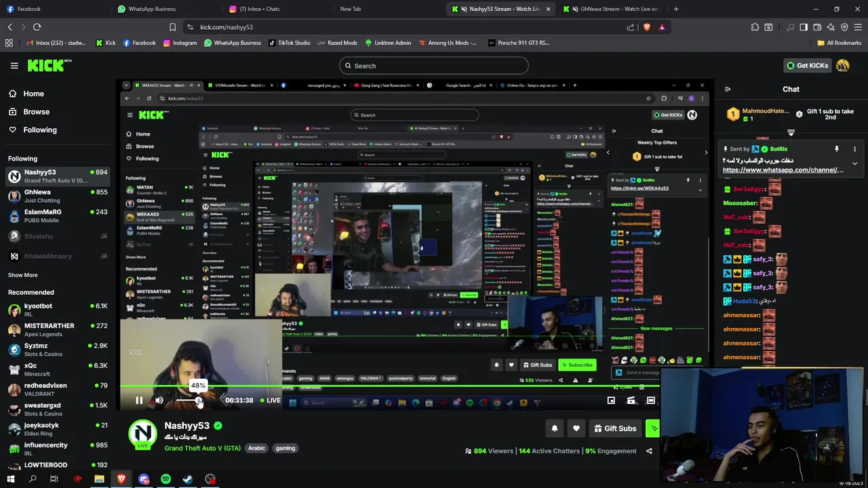Reload the page
The width and height of the screenshot is (868, 488).
pyautogui.click(x=37, y=27)
